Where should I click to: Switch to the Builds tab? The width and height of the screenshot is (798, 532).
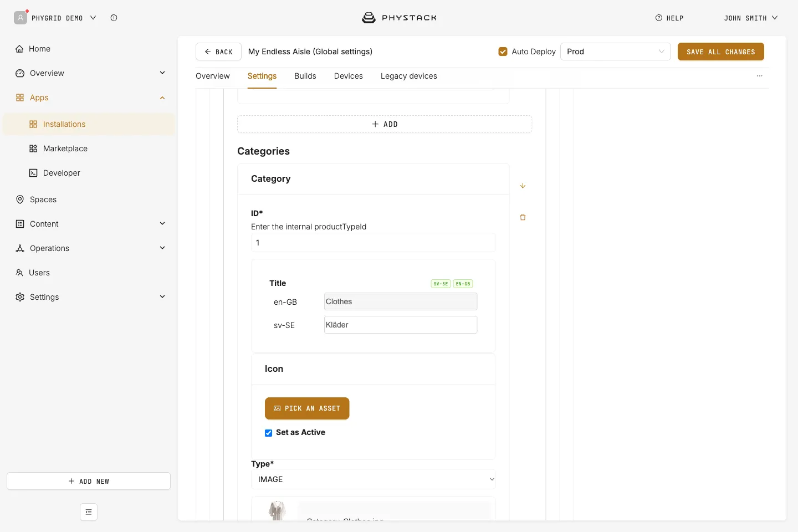click(x=305, y=76)
